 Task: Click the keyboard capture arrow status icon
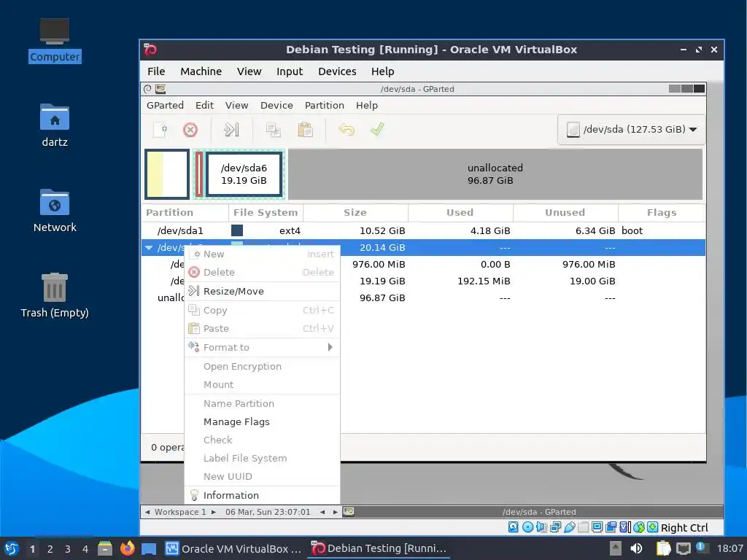653,527
